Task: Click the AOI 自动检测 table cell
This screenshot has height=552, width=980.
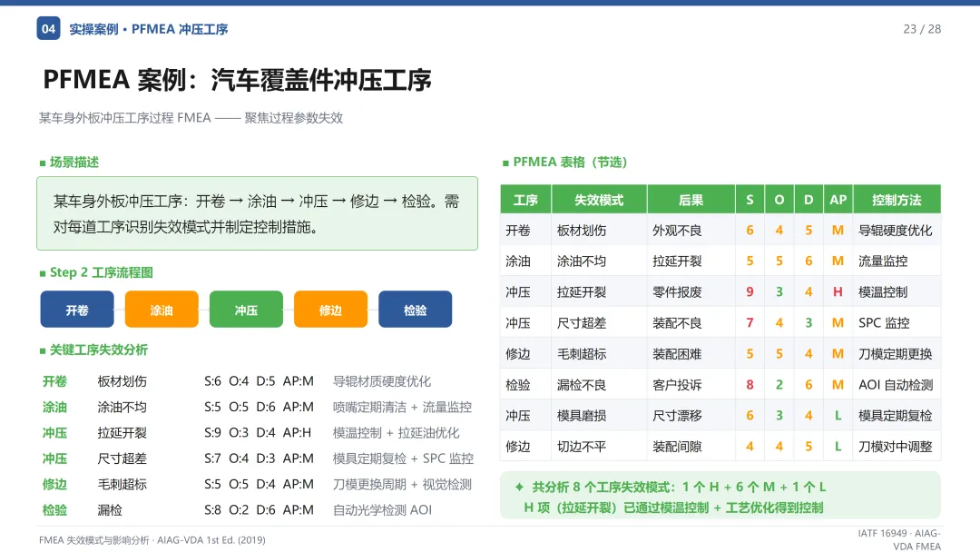Action: point(896,385)
